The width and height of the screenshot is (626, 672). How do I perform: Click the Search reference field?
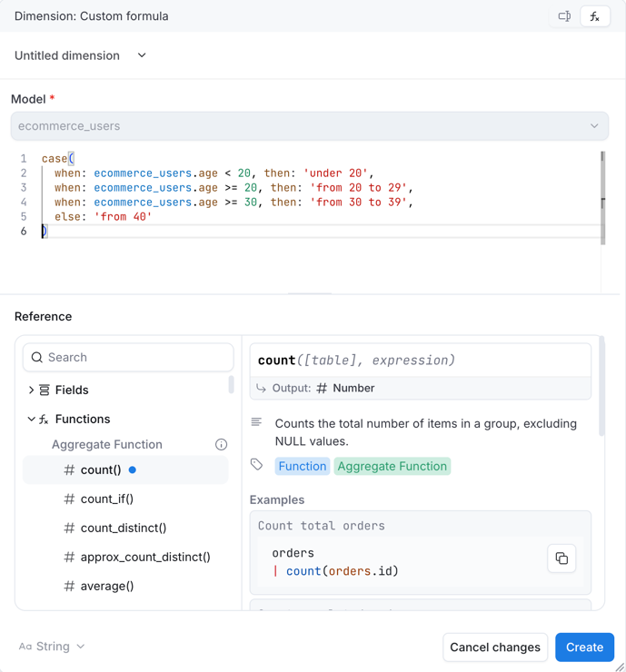click(128, 358)
